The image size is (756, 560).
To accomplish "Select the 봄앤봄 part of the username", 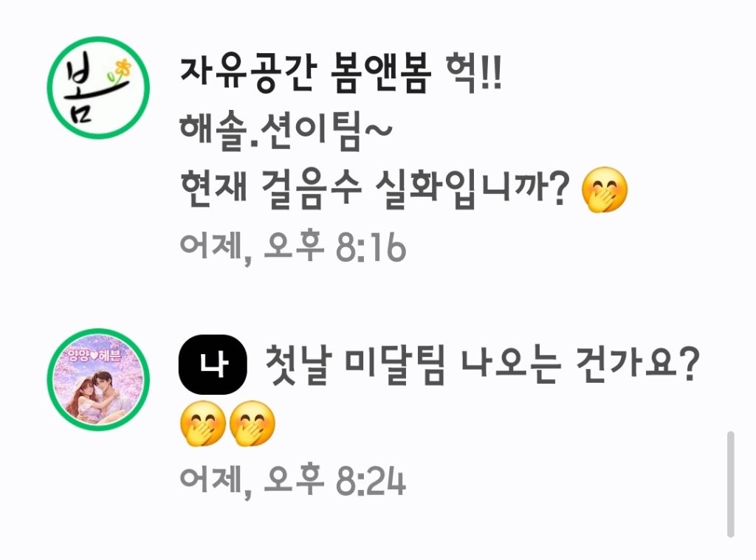I will (381, 76).
